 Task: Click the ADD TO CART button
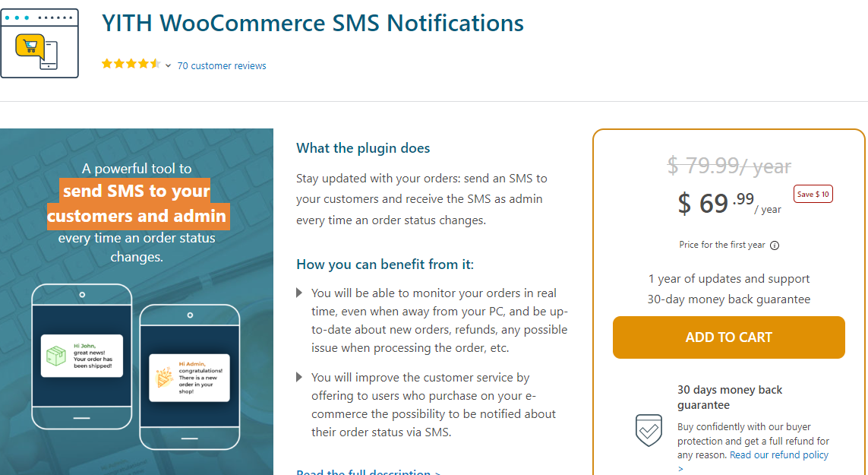(728, 337)
